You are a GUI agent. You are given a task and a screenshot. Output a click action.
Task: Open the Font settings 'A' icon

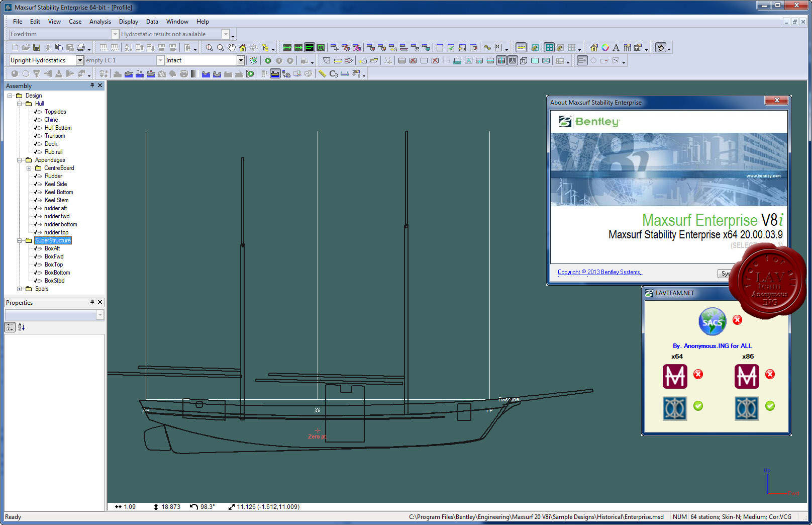[x=616, y=48]
